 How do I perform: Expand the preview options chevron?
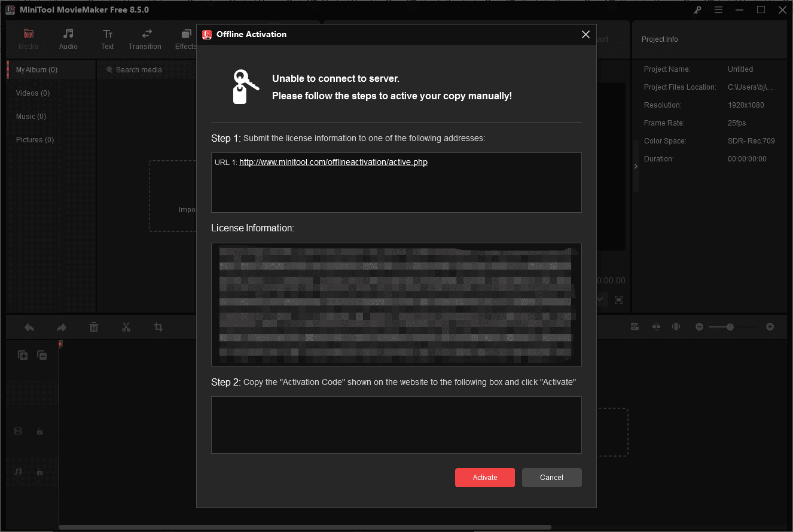(x=600, y=299)
